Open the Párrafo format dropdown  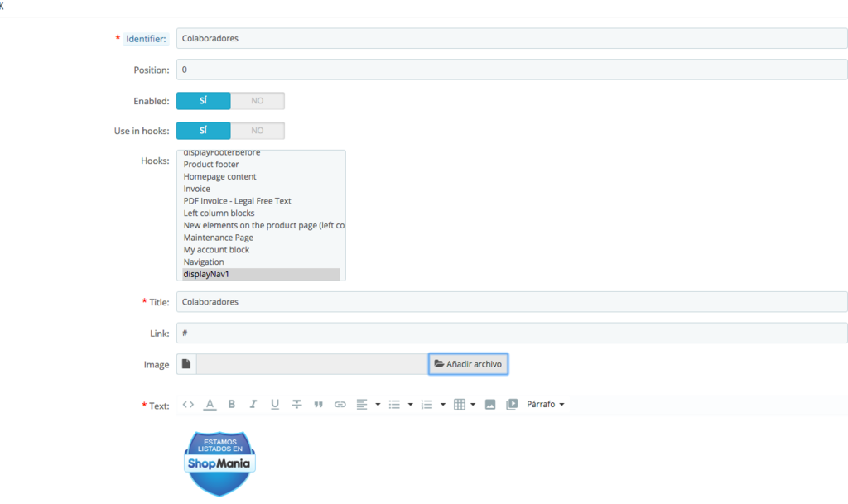pyautogui.click(x=546, y=405)
